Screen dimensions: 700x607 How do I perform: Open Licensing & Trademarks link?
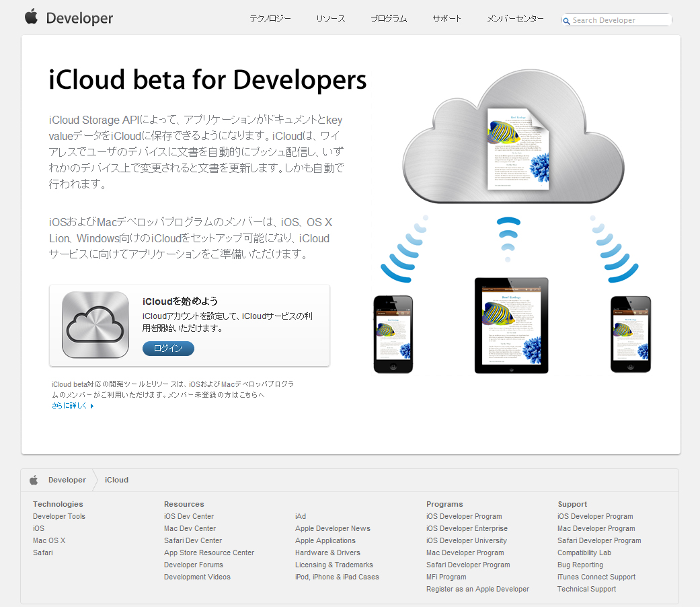point(334,565)
